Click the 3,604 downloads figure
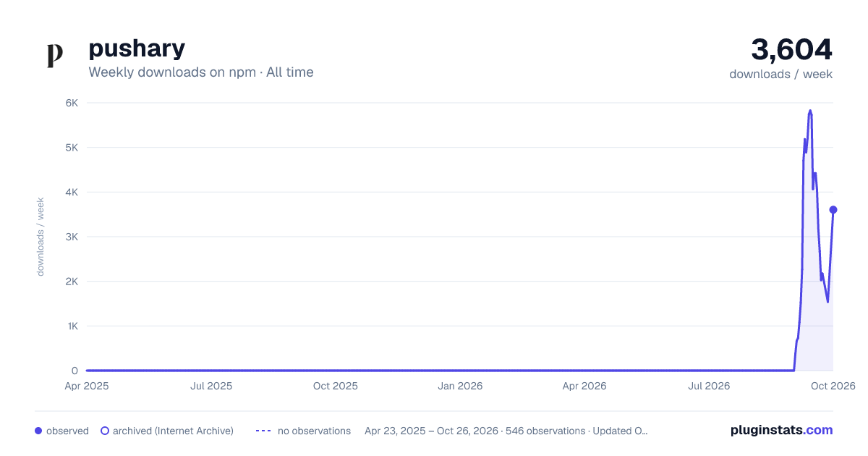Screen dimensions: 868x456 coord(792,49)
